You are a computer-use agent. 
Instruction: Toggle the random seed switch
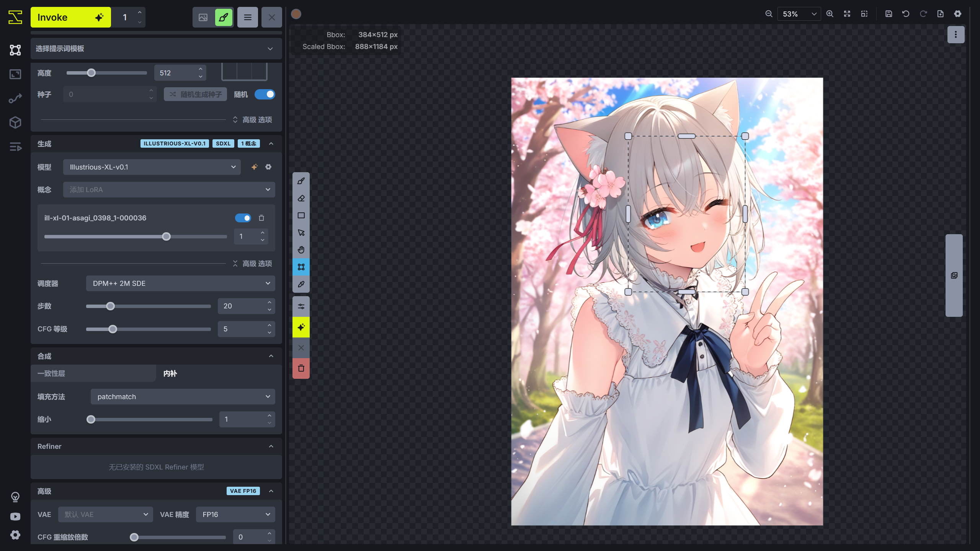pyautogui.click(x=265, y=94)
